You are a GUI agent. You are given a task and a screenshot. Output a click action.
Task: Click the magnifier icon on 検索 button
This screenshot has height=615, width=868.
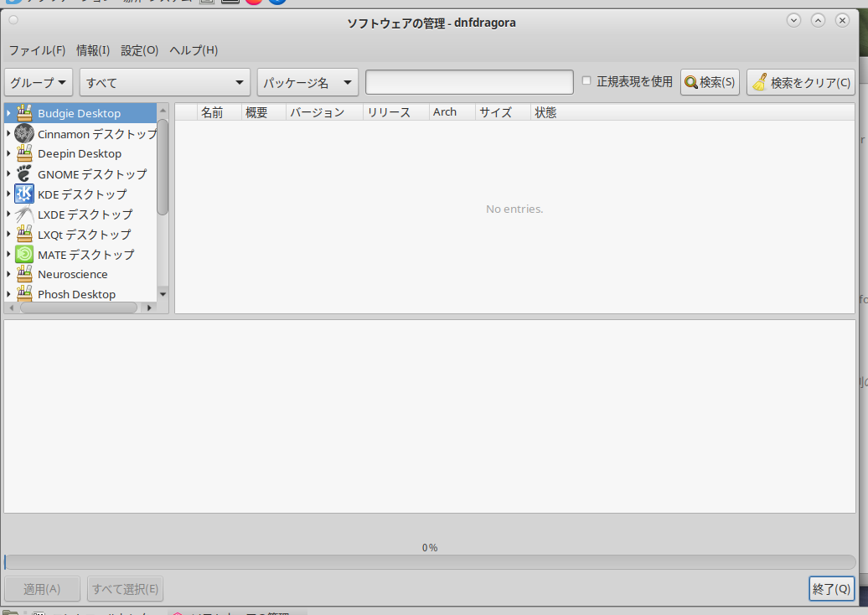[x=691, y=82]
